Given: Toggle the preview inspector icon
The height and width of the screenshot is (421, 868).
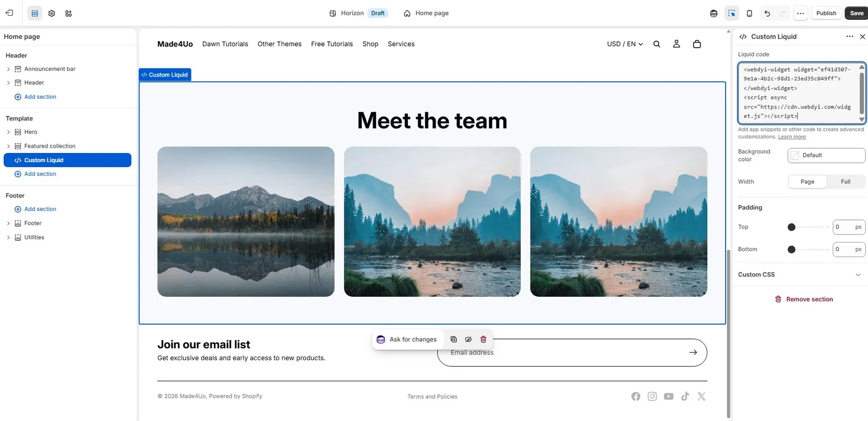Looking at the screenshot, I should pos(731,13).
